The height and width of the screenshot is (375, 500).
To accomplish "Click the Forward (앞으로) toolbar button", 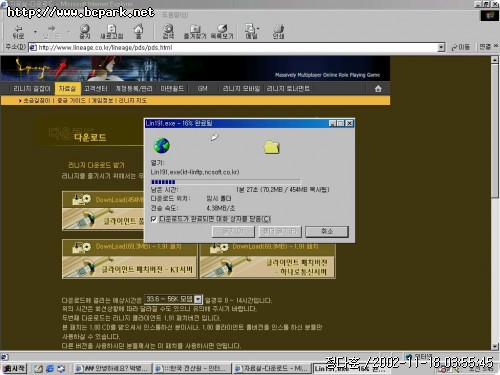I will click(x=51, y=32).
